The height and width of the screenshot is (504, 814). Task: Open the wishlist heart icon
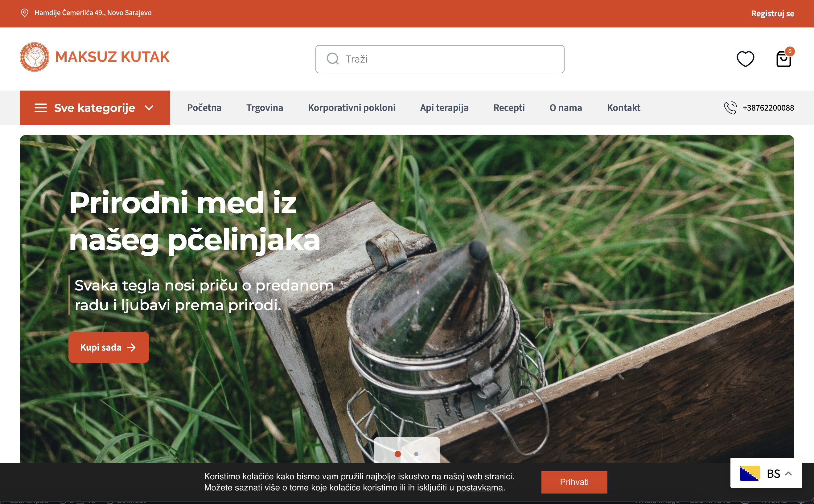click(x=745, y=59)
